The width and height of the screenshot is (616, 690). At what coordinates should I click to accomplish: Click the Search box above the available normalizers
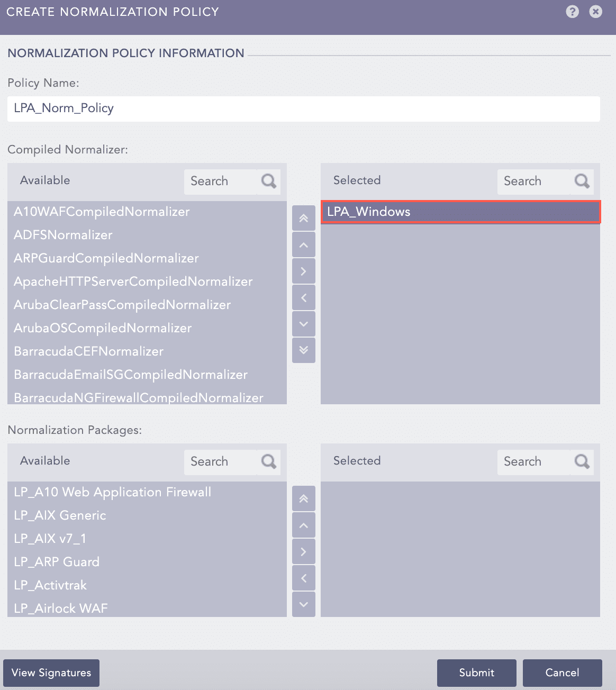click(222, 181)
